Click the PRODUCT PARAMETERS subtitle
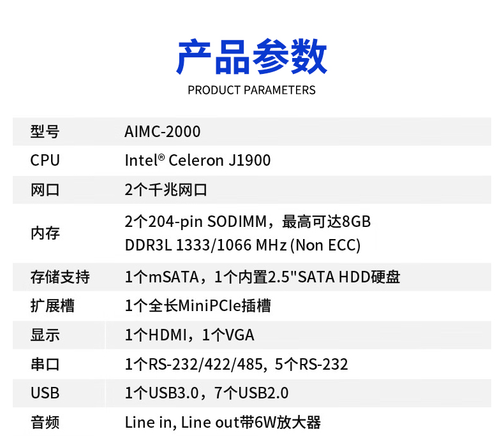Image resolution: width=504 pixels, height=436 pixels. click(x=251, y=90)
